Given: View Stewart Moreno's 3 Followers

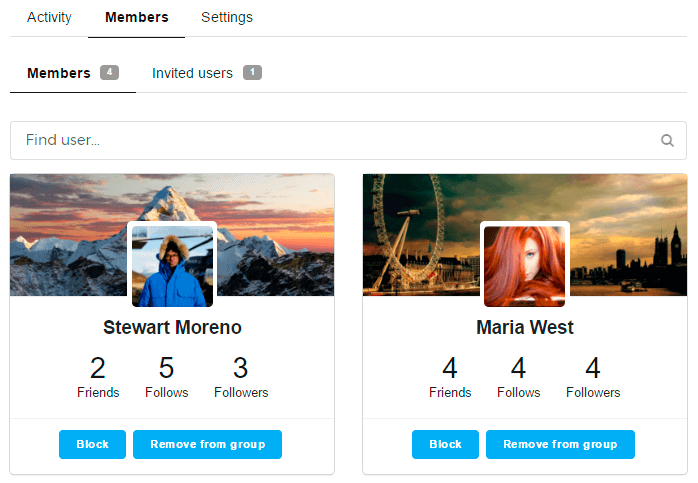Looking at the screenshot, I should (241, 377).
